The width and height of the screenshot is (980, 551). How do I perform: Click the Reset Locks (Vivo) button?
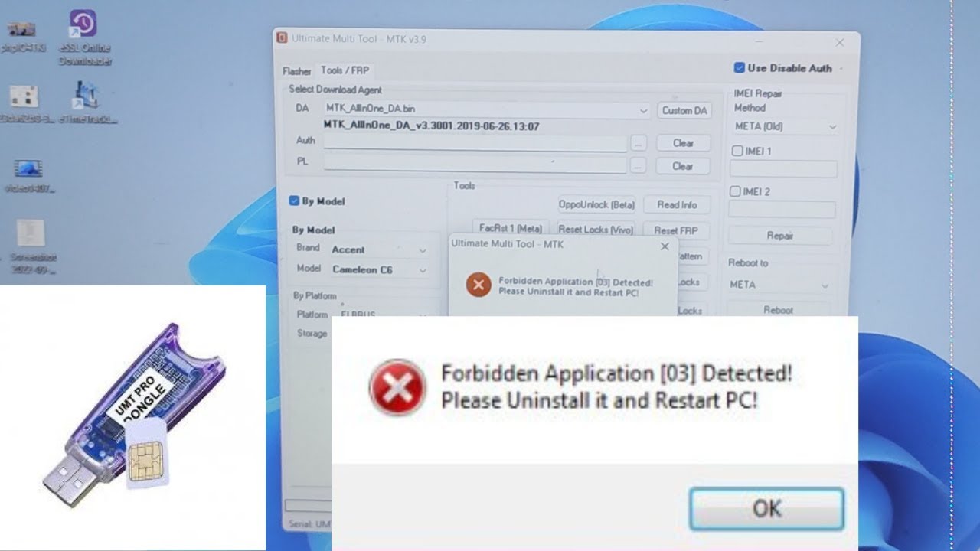pos(596,230)
